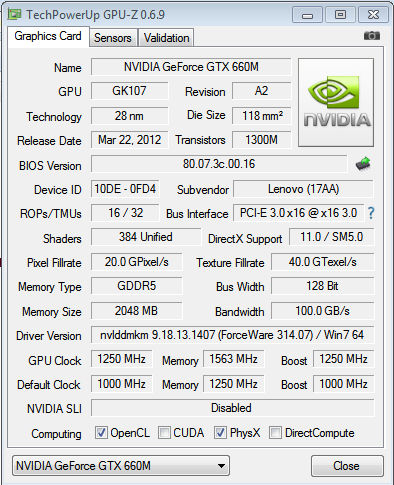Image resolution: width=394 pixels, height=485 pixels.
Task: Click the Close button
Action: pyautogui.click(x=347, y=466)
